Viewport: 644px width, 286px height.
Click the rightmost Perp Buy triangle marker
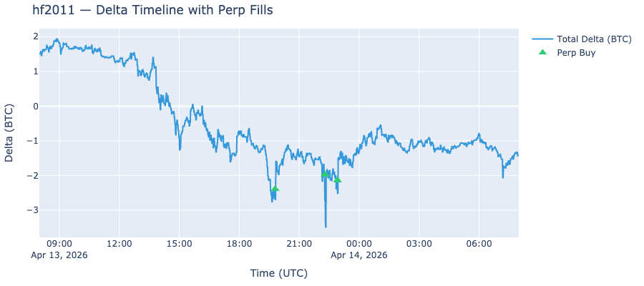tap(337, 179)
